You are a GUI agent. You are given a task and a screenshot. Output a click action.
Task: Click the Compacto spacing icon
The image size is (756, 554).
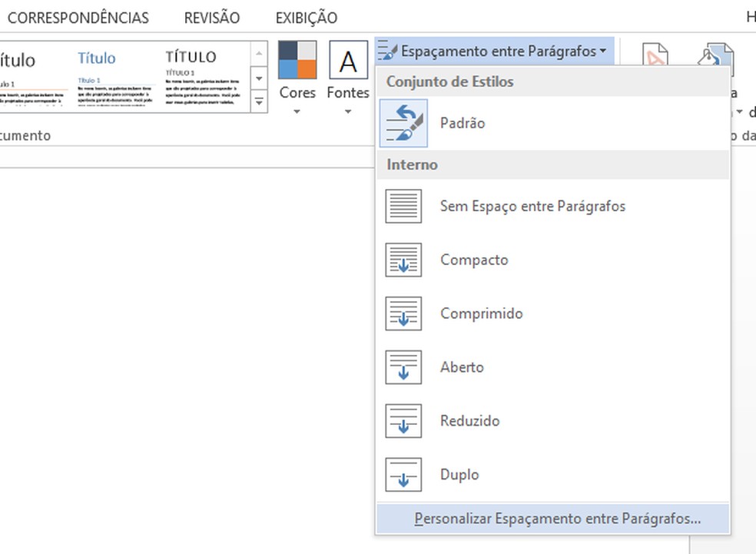tap(403, 260)
